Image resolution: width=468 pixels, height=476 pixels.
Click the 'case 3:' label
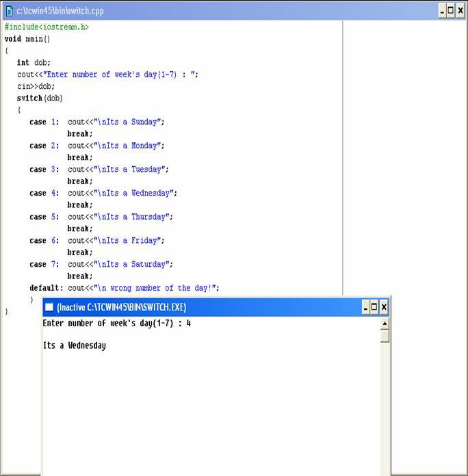click(x=44, y=169)
